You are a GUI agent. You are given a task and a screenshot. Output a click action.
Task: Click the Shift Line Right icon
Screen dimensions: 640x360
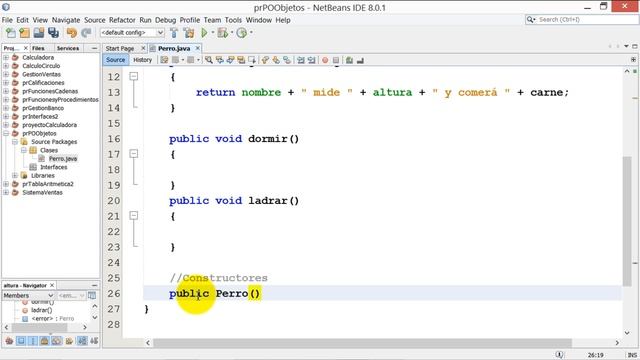[x=311, y=60]
